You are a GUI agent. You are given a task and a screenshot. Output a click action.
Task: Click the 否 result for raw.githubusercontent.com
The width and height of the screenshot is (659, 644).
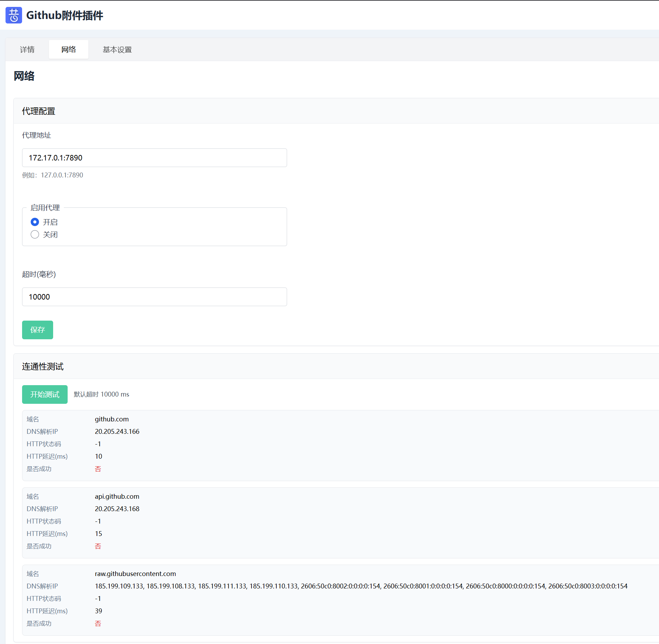pyautogui.click(x=98, y=624)
